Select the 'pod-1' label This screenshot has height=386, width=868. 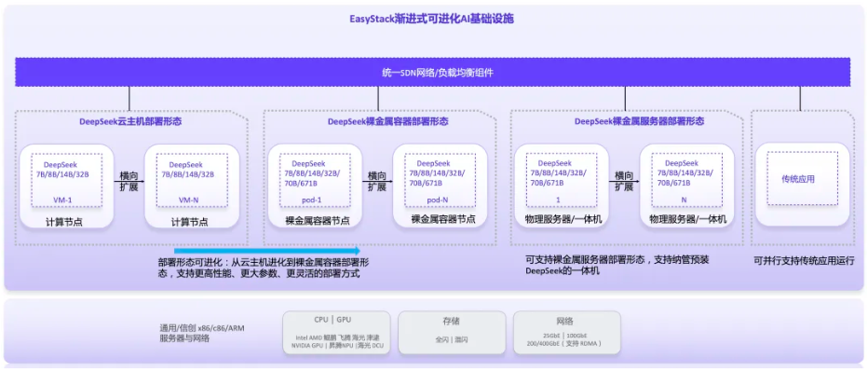coord(312,200)
